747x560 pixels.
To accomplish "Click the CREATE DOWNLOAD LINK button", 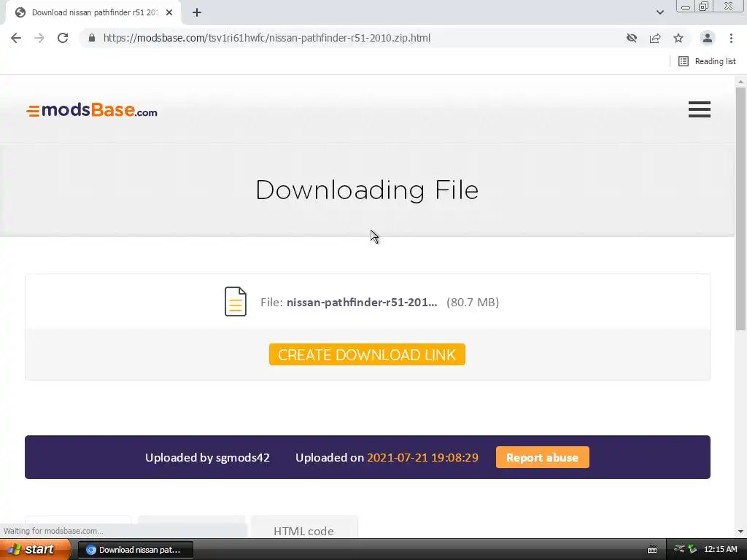I will point(367,355).
